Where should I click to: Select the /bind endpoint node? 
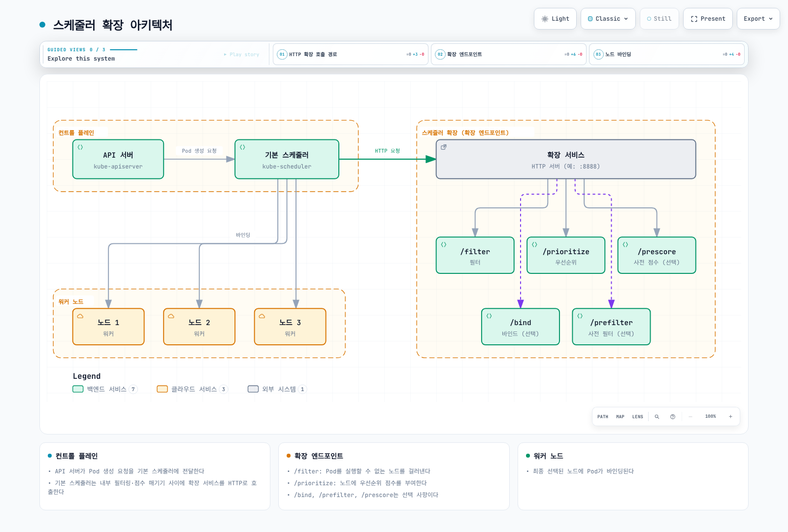click(x=521, y=327)
